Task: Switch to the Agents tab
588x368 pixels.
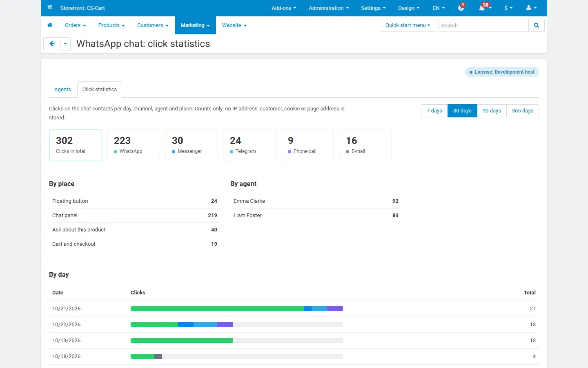Action: click(x=62, y=90)
